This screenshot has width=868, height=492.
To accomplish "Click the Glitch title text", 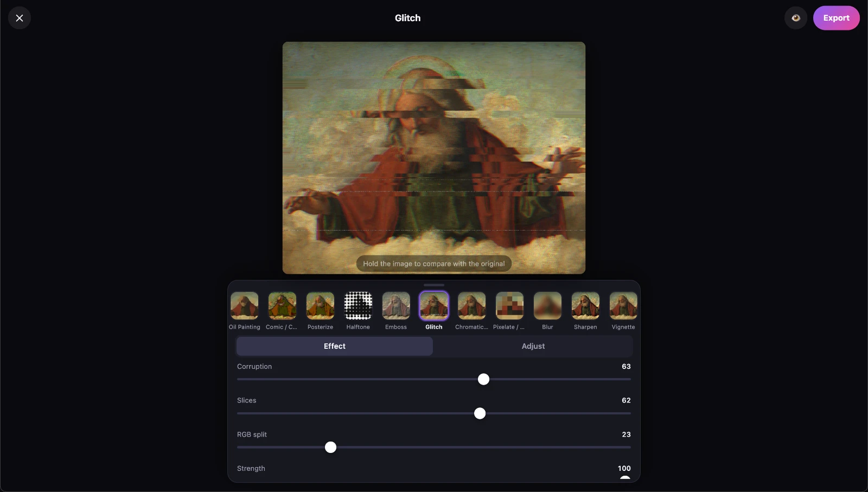I will pos(407,18).
